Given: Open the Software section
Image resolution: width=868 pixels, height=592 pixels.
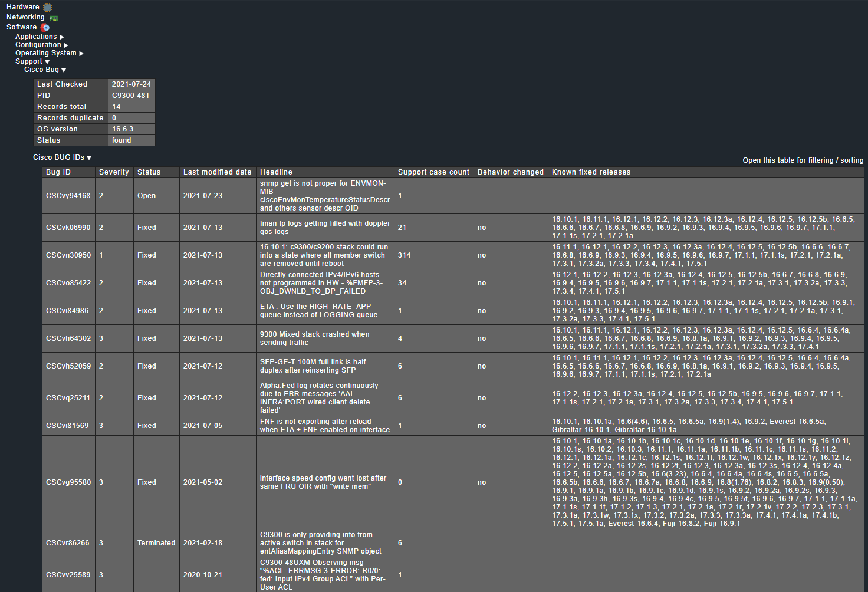Looking at the screenshot, I should point(21,27).
